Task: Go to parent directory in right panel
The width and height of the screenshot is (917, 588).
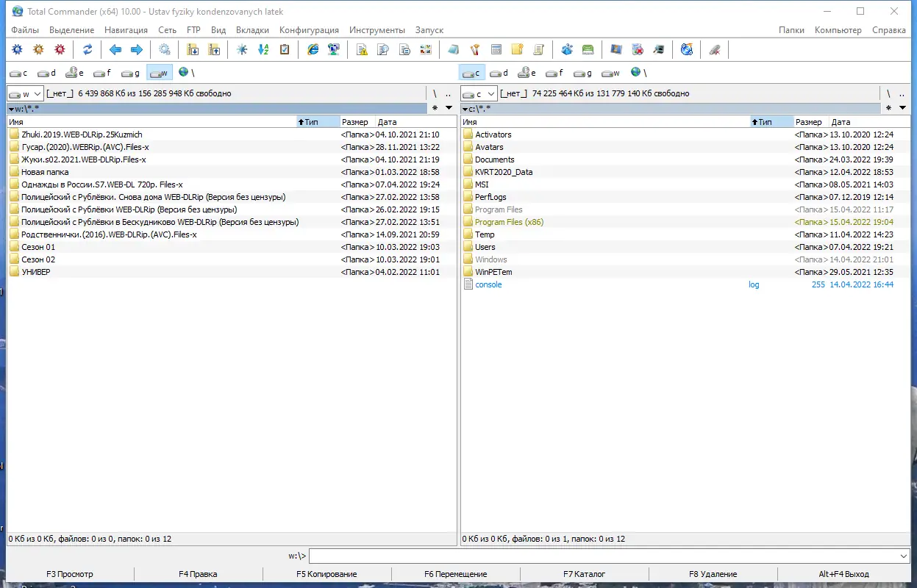Action: [902, 93]
